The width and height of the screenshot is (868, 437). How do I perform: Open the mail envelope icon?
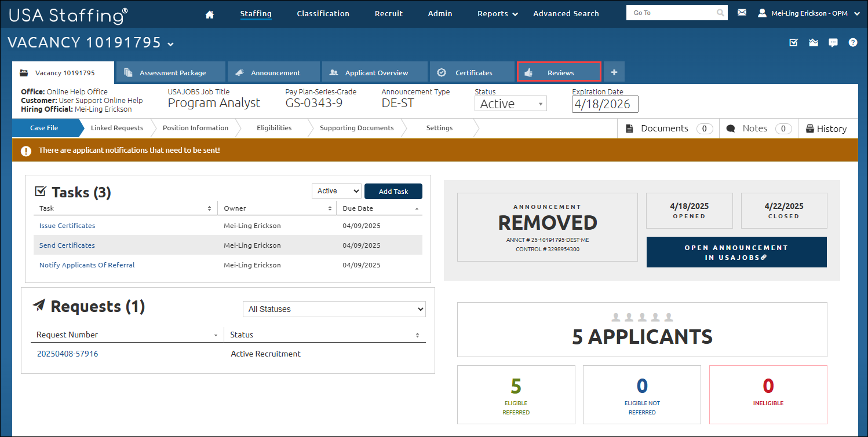(x=742, y=12)
